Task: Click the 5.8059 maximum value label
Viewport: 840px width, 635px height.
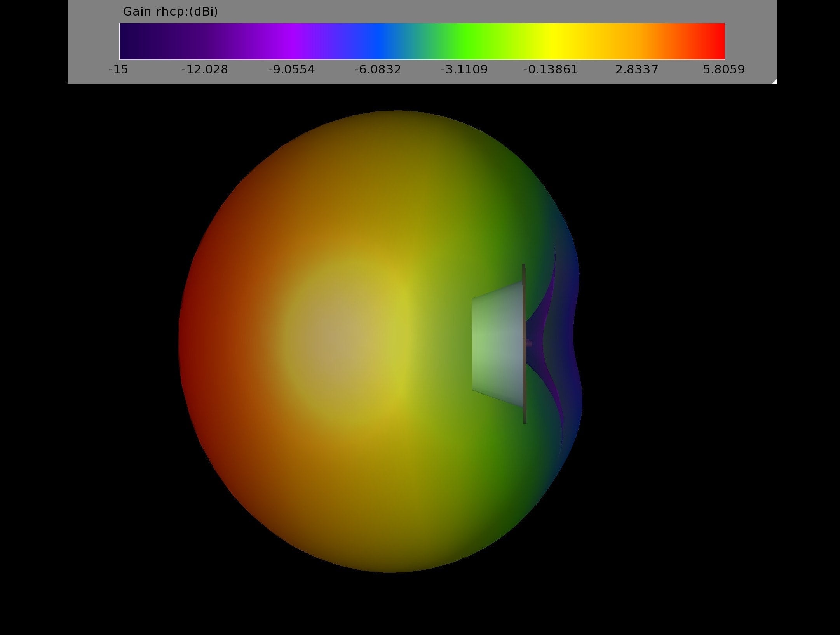Action: (723, 69)
